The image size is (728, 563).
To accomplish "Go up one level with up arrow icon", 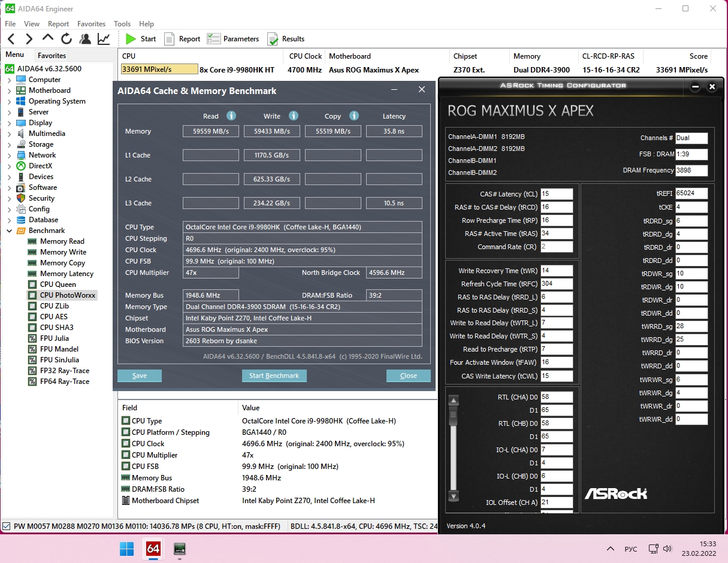I will point(48,38).
